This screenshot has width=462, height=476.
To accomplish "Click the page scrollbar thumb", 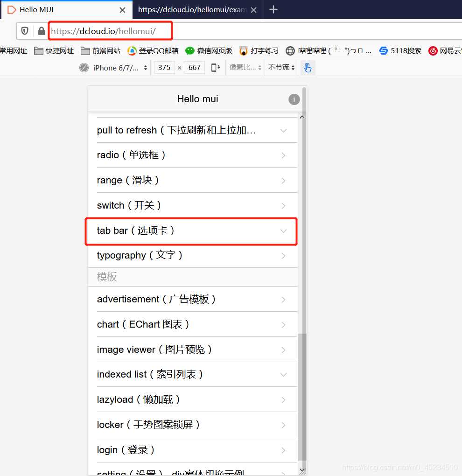I will 302,397.
